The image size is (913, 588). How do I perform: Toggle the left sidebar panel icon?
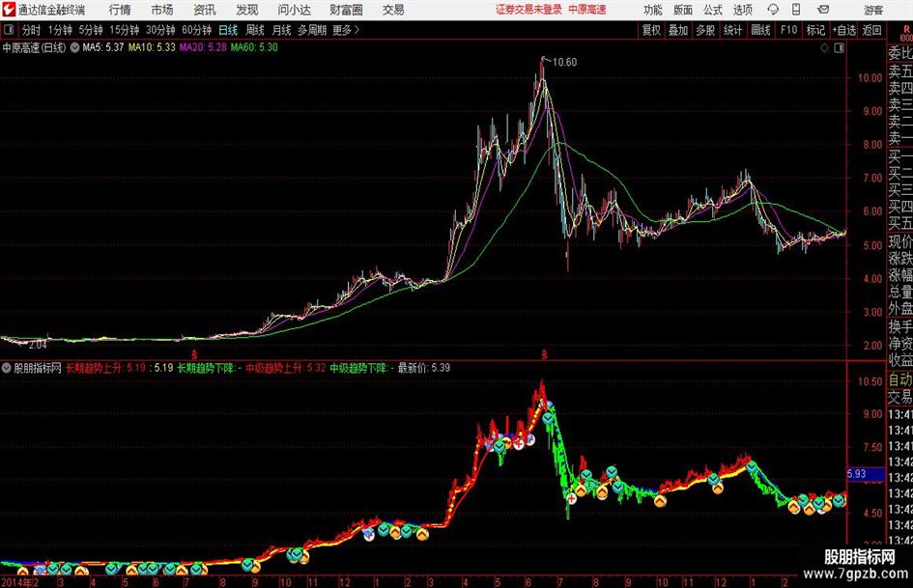[x=9, y=30]
